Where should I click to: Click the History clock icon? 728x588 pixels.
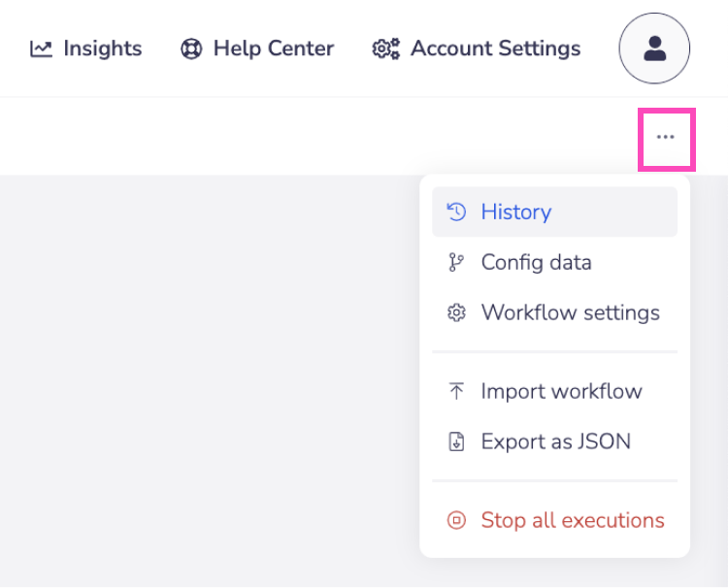click(456, 212)
